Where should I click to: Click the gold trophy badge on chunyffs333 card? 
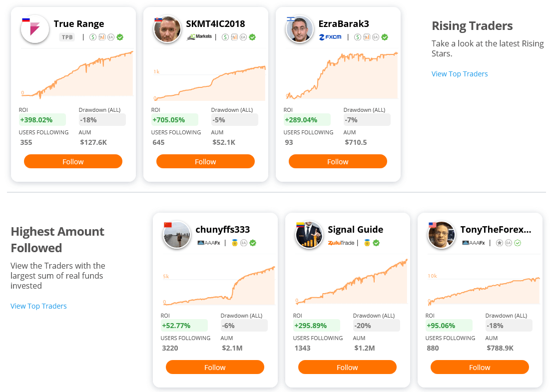click(x=234, y=243)
